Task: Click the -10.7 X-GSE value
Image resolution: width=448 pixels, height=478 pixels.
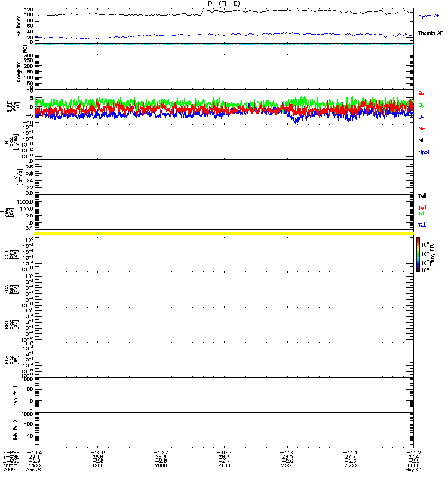Action: tap(161, 452)
